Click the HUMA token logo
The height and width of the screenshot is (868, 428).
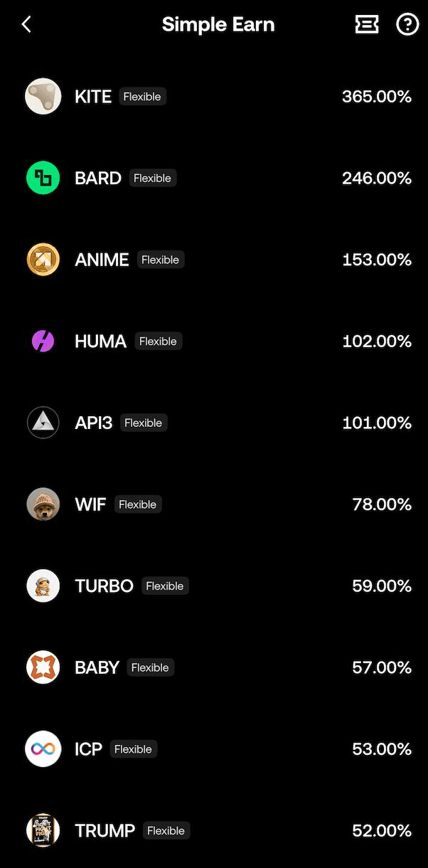pos(43,341)
